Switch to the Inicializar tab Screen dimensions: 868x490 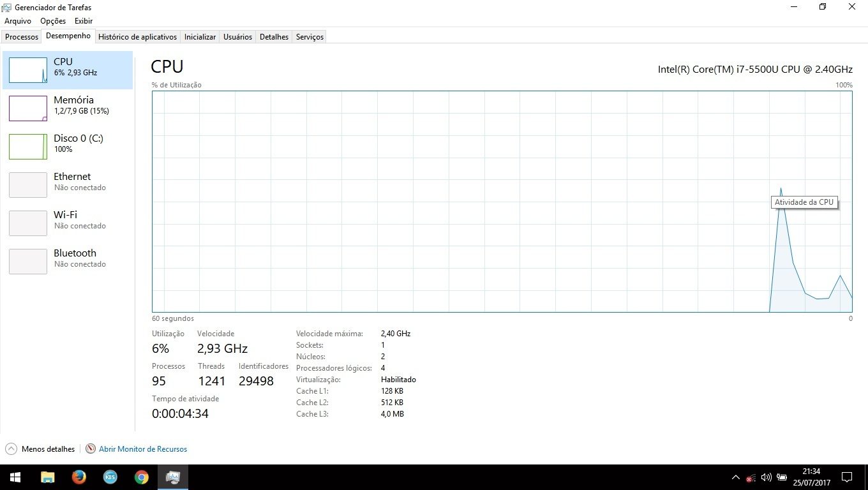click(200, 37)
